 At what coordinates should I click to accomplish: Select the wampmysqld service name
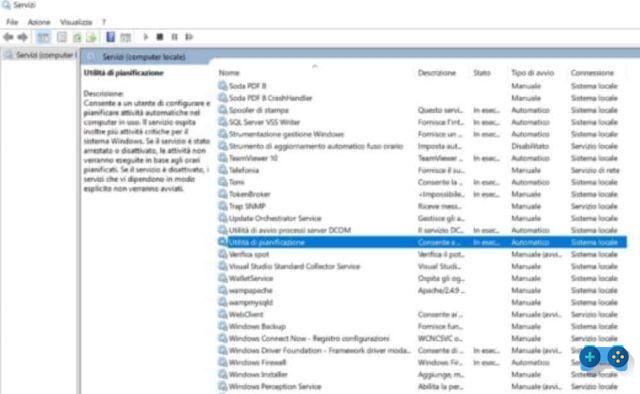click(251, 303)
